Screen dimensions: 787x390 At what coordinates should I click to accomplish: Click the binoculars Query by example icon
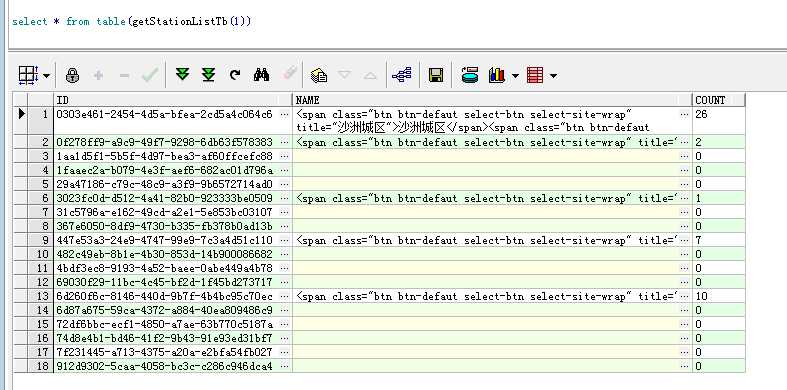coord(261,75)
